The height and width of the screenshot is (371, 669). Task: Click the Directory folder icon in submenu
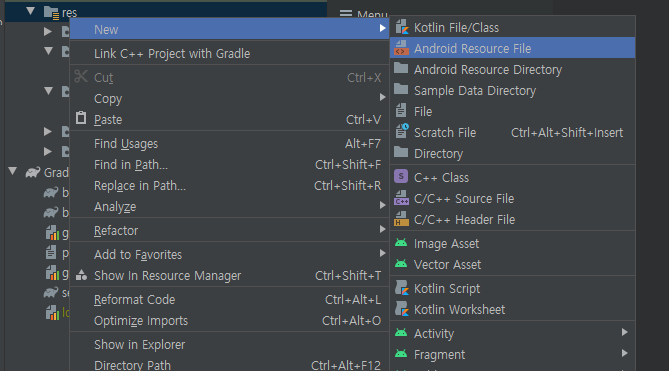click(x=401, y=152)
